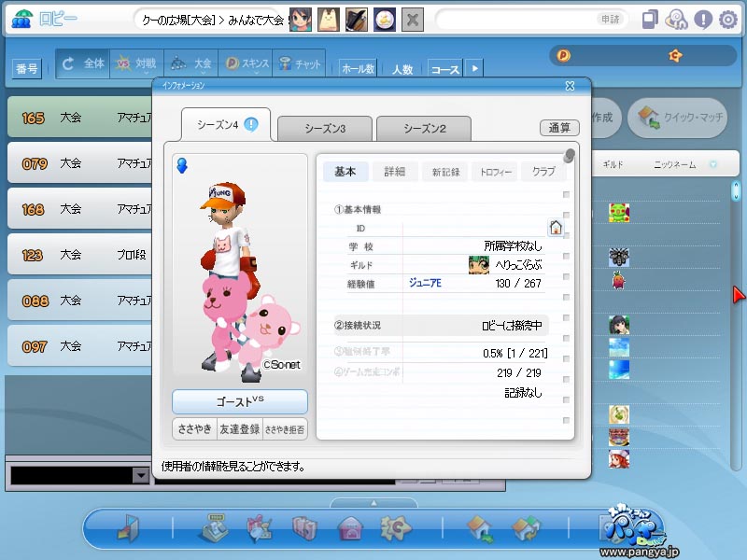Select the クラブ sub-tab

click(543, 172)
